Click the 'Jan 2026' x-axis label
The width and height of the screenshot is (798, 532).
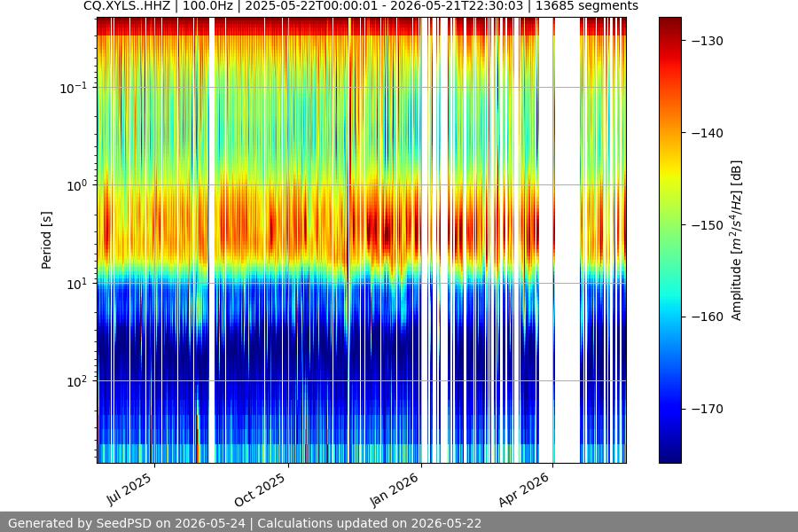[395, 489]
